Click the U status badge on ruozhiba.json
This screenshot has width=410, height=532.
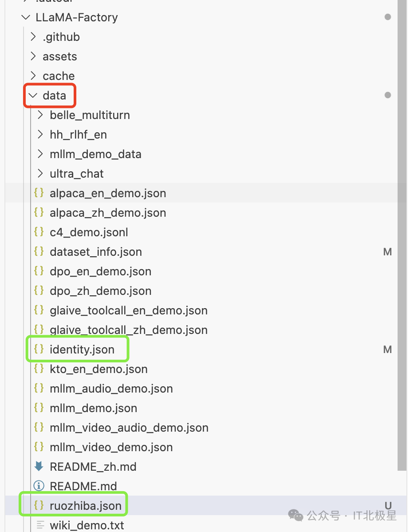(x=388, y=505)
